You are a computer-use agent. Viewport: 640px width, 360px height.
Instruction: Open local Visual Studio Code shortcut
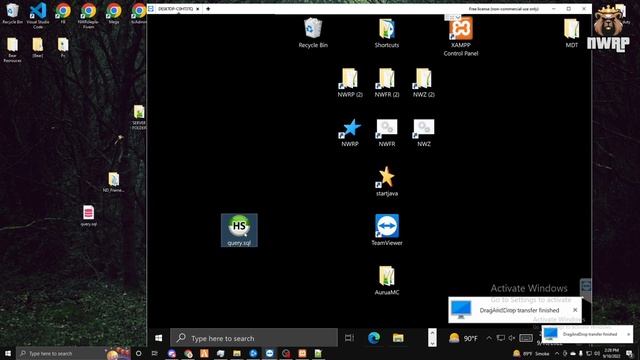[x=38, y=16]
